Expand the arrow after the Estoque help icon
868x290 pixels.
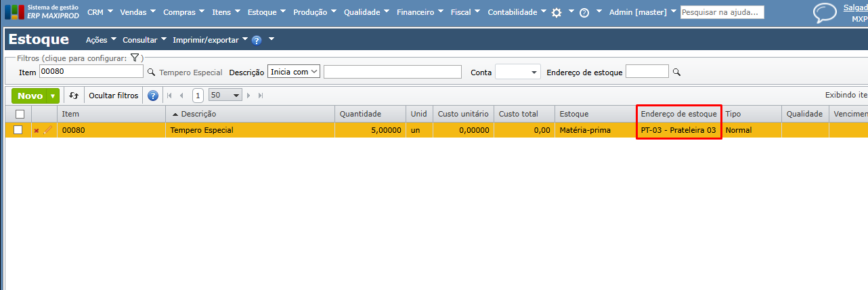(x=272, y=39)
